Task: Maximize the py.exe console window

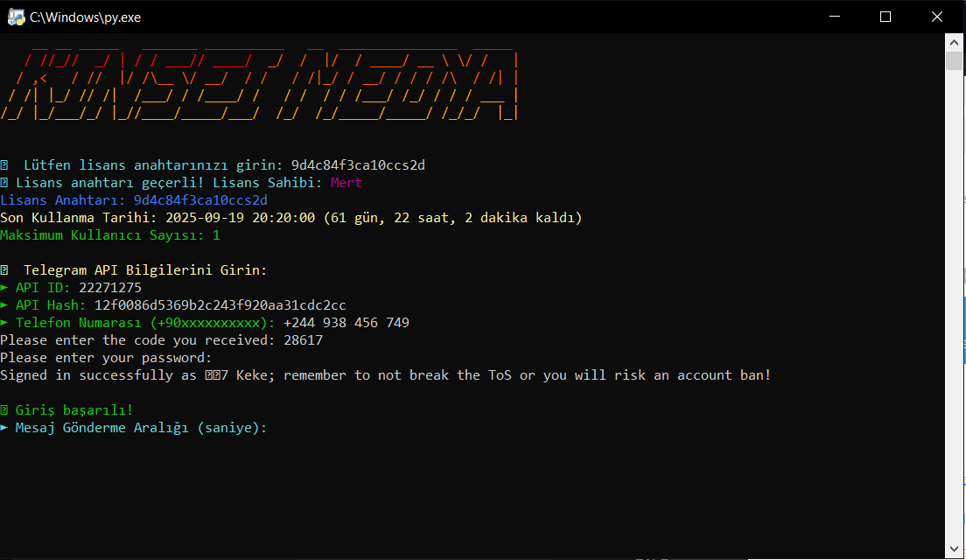Action: pos(885,17)
